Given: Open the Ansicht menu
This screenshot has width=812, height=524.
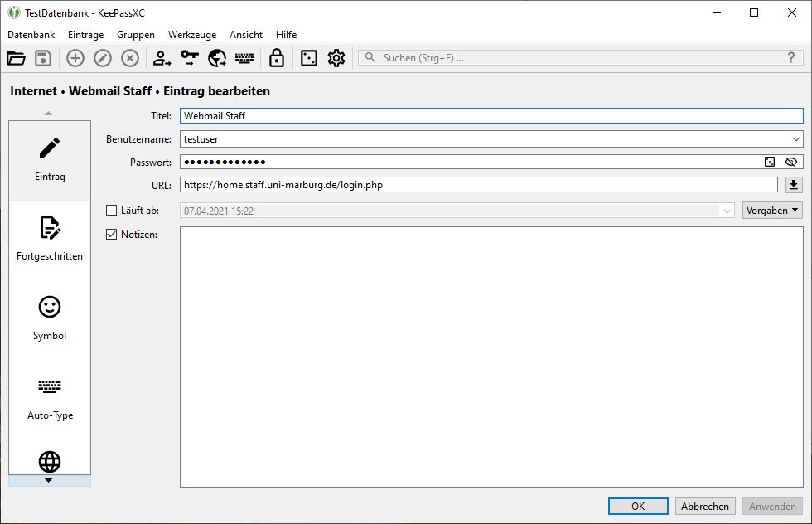Looking at the screenshot, I should tap(246, 35).
